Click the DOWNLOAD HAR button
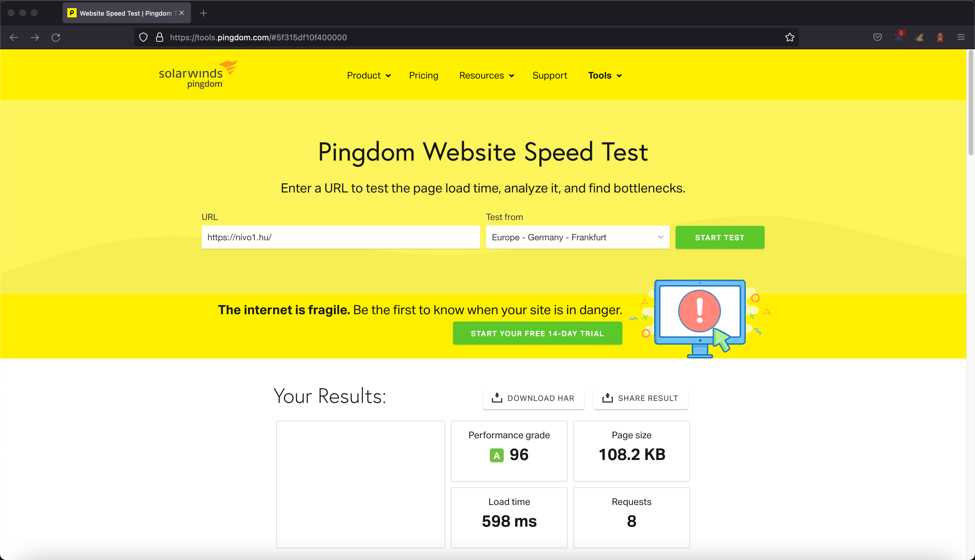This screenshot has height=560, width=975. 533,398
